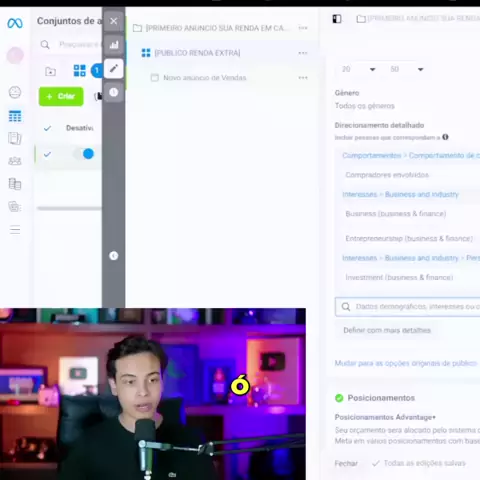Open the history clock icon
The width and height of the screenshot is (480, 480).
point(114,92)
